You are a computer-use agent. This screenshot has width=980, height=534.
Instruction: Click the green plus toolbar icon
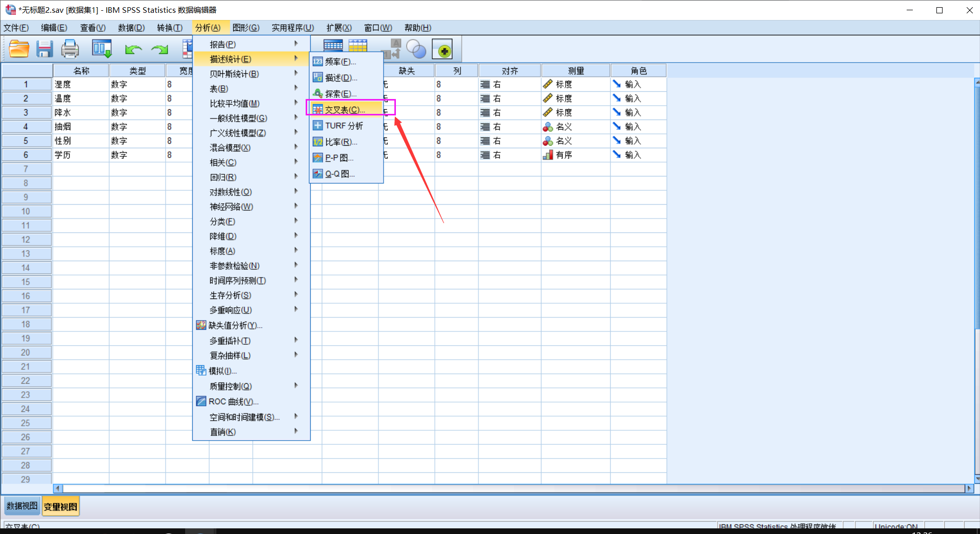(443, 49)
